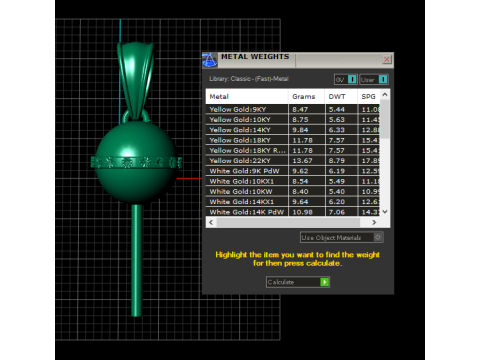Click the table's scroll up arrow
This screenshot has height=360, width=480.
coord(385,95)
